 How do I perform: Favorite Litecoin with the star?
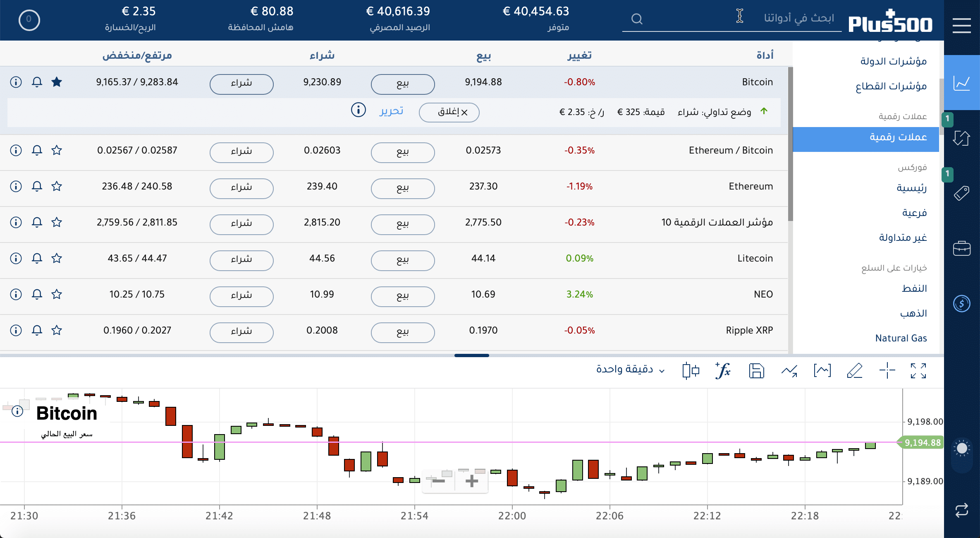(57, 258)
